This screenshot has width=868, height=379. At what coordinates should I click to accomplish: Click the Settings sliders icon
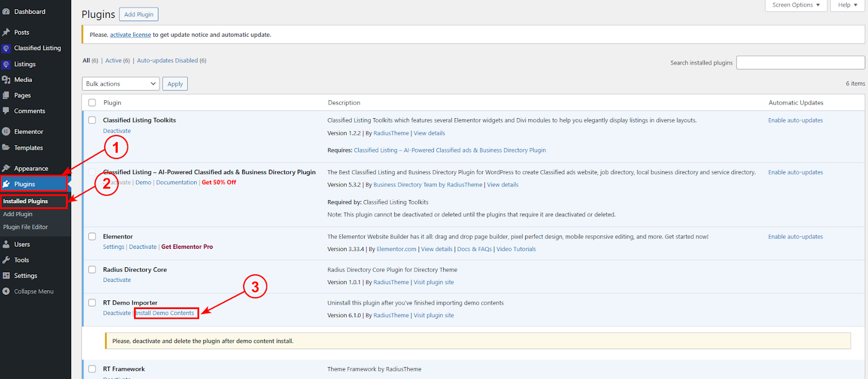pyautogui.click(x=6, y=275)
